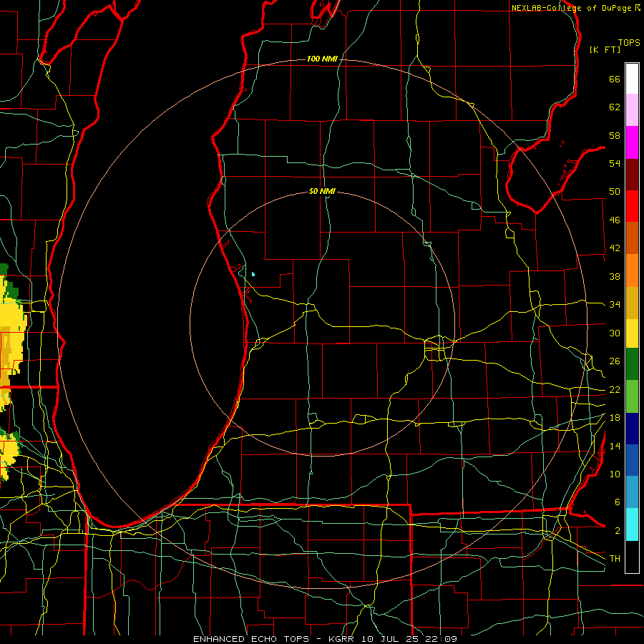Click the 62 legend value

pos(615,107)
